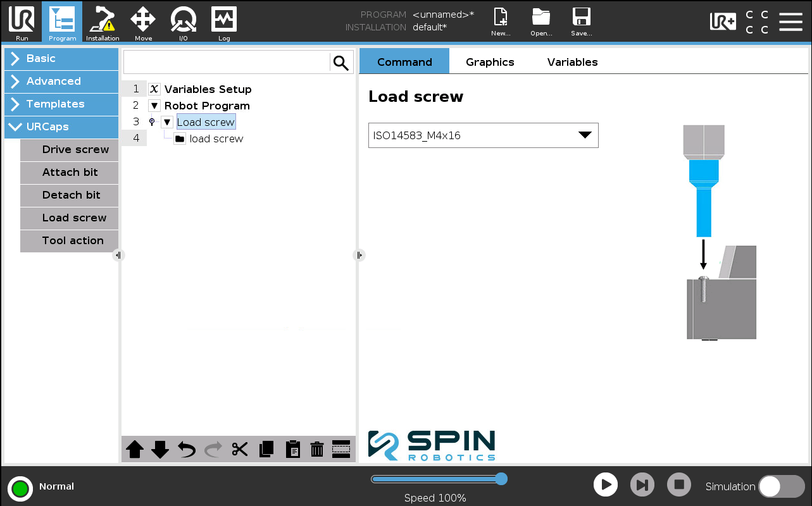Viewport: 812px width, 506px height.
Task: Expand the Templates section
Action: click(x=61, y=104)
